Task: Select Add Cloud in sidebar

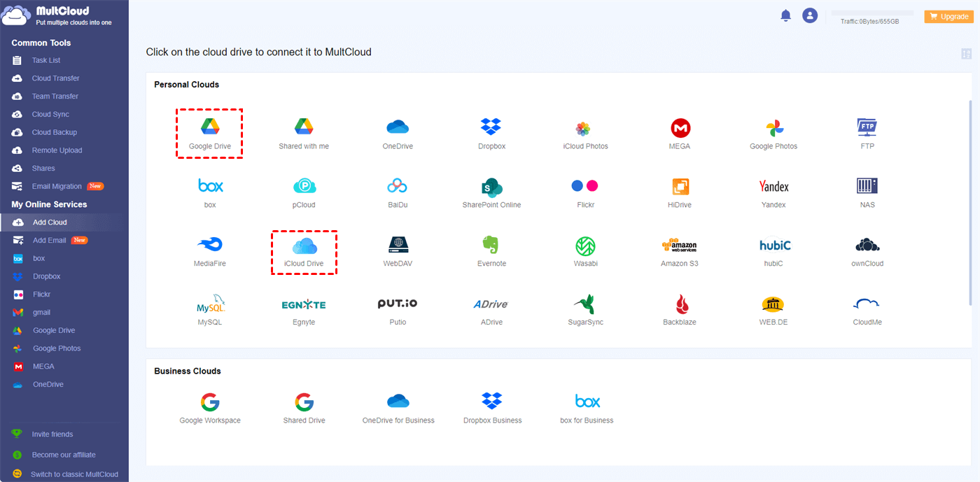Action: coord(64,222)
